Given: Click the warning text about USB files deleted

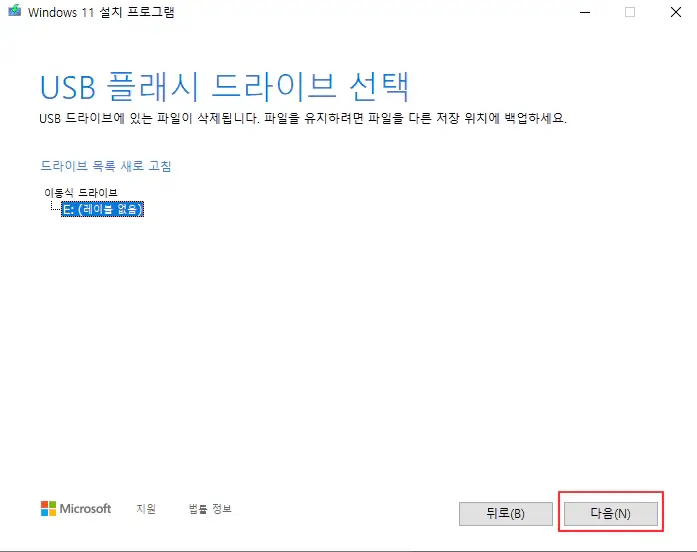Looking at the screenshot, I should tap(303, 118).
